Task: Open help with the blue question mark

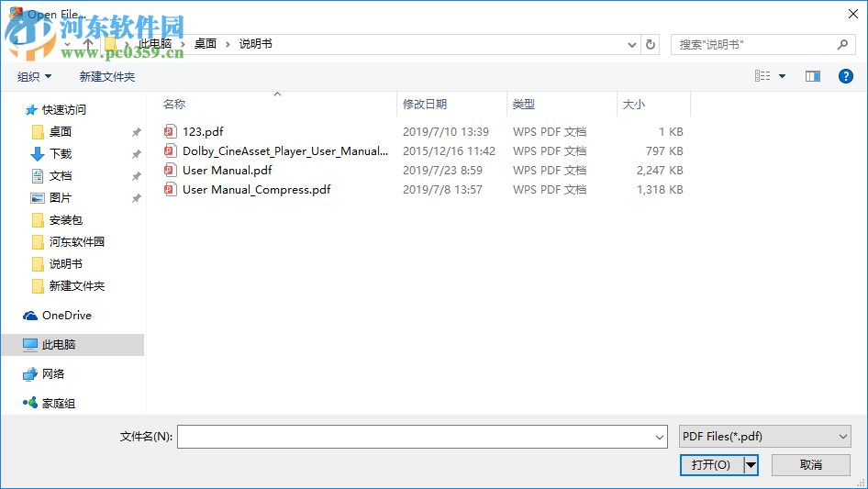Action: (845, 76)
